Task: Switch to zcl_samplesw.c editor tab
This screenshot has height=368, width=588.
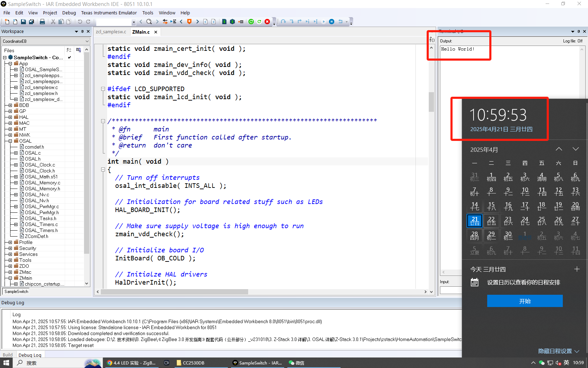Action: click(x=111, y=32)
